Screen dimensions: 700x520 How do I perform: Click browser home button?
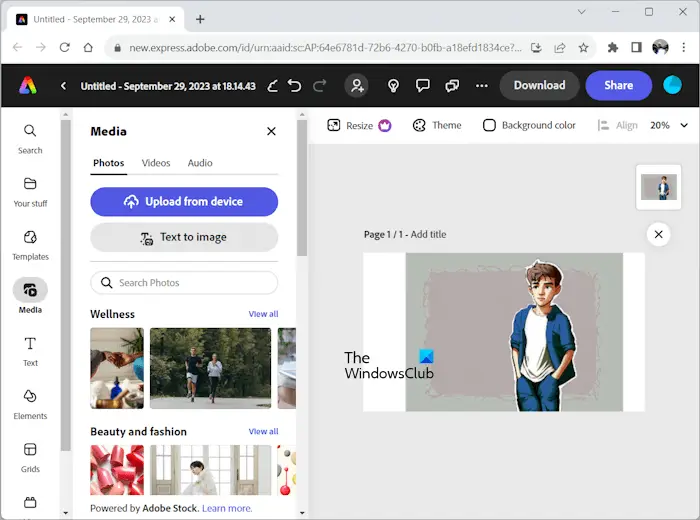(88, 47)
